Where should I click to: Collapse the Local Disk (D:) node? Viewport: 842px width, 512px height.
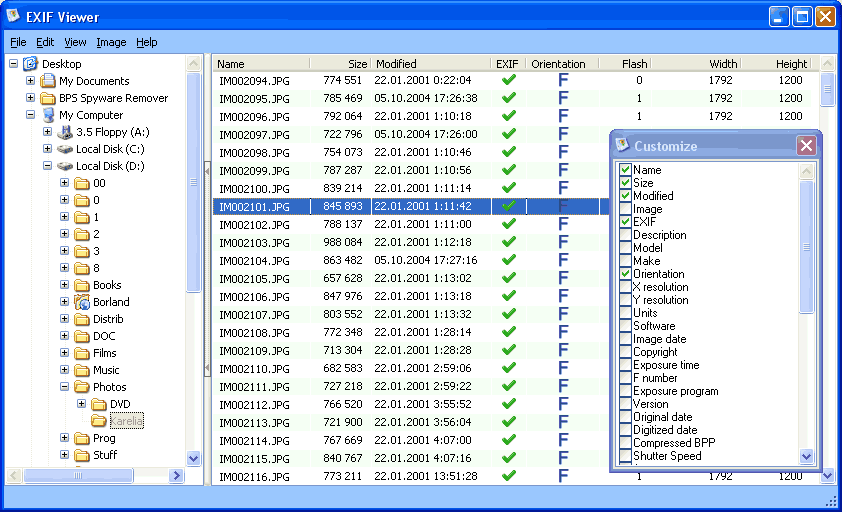click(x=47, y=166)
